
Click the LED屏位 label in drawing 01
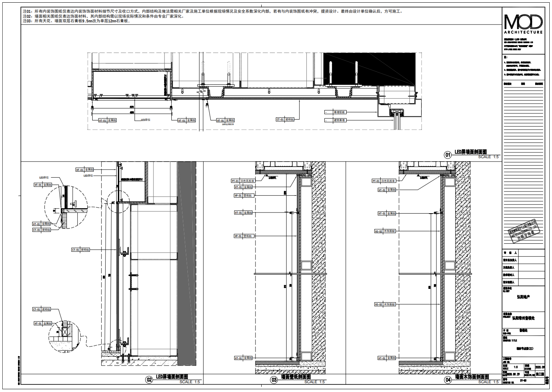(145, 120)
